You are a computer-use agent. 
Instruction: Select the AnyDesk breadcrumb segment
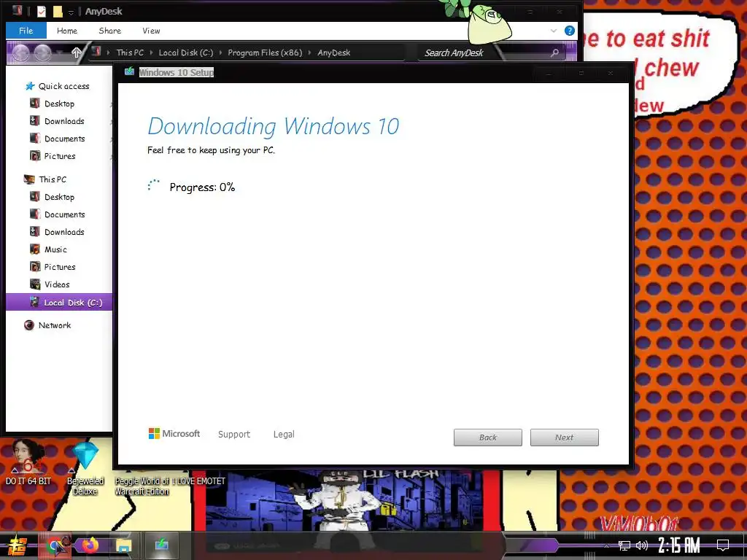click(x=333, y=52)
